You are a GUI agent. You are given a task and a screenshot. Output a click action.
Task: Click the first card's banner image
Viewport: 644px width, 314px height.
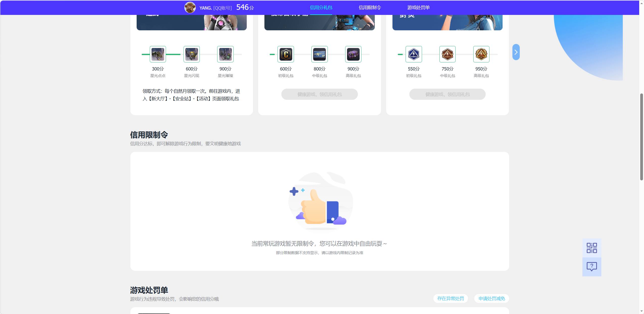coord(192,22)
